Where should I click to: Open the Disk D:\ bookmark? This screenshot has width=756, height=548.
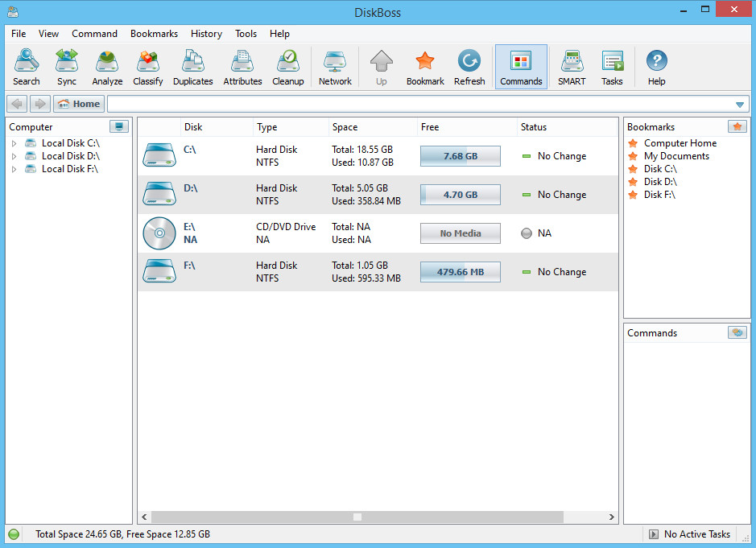[660, 182]
